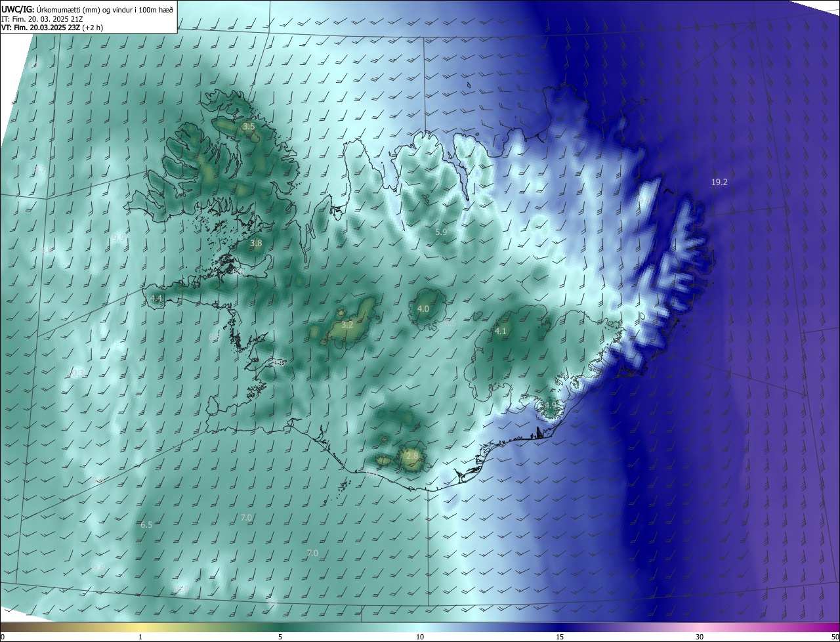This screenshot has height=642, width=840.
Task: Click the 5.9 value label on the map
Action: point(441,232)
